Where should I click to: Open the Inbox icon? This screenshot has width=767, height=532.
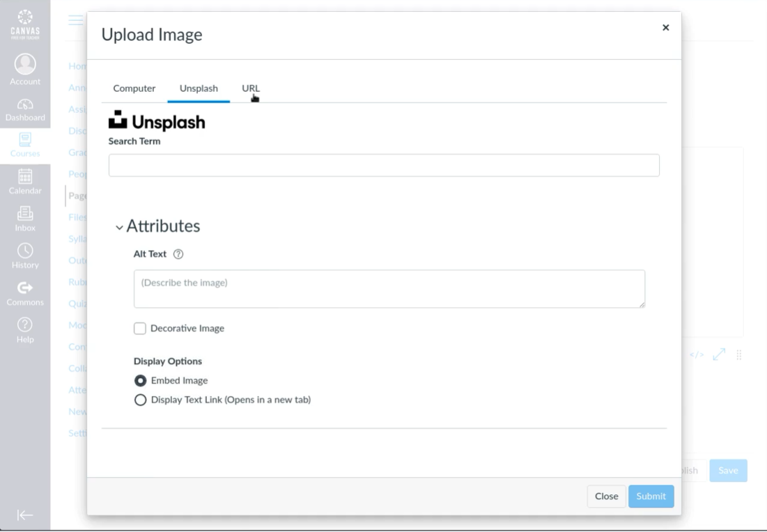point(25,217)
